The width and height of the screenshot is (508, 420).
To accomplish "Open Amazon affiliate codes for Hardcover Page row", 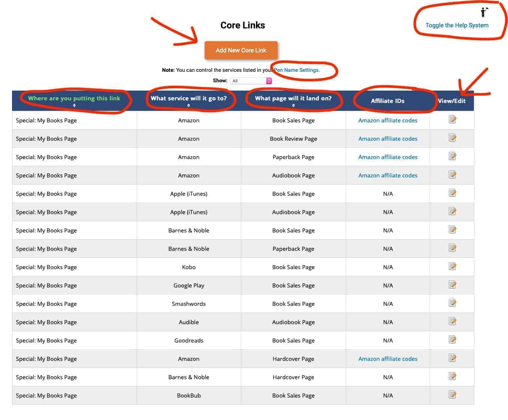I will (388, 359).
